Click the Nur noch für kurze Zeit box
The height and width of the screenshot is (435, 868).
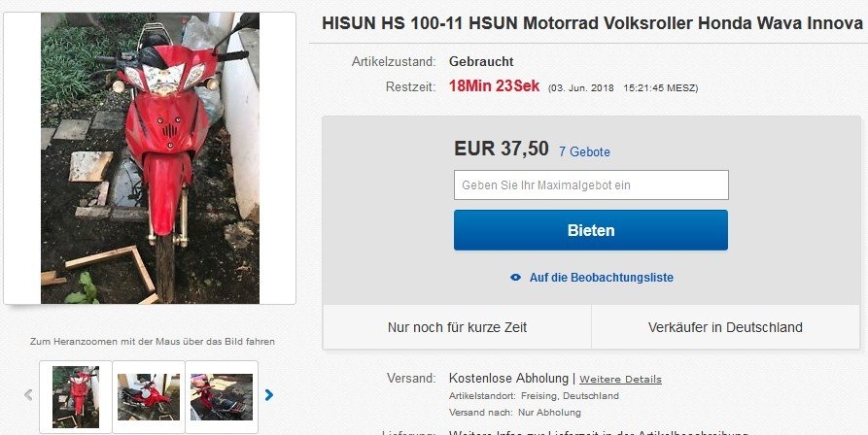(x=457, y=327)
